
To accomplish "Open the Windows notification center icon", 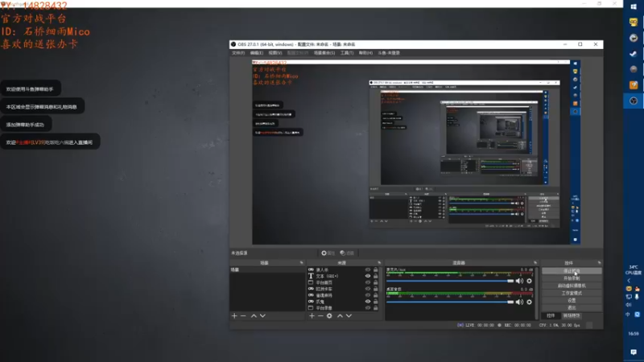I will [634, 352].
